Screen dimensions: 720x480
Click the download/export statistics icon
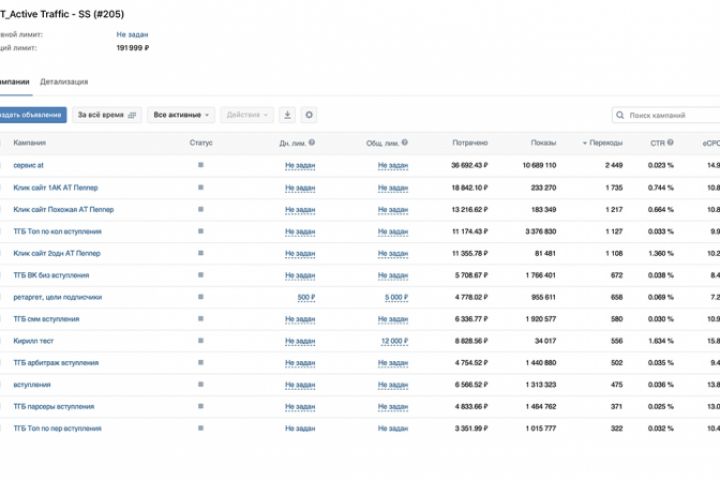288,115
